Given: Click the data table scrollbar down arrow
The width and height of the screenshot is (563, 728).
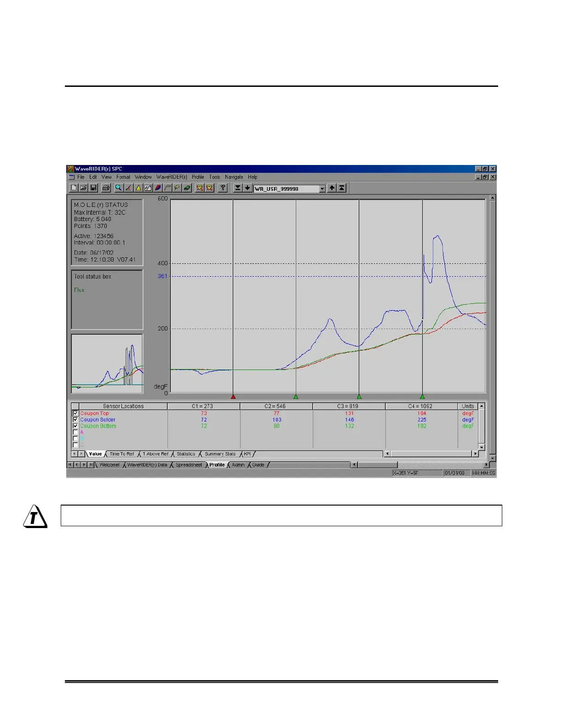Looking at the screenshot, I should point(482,447).
